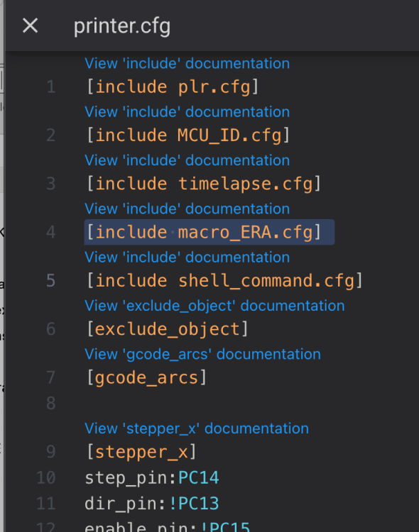Open 'include' documentation link above shell_command.cfg
This screenshot has height=532, width=419.
[x=187, y=257]
